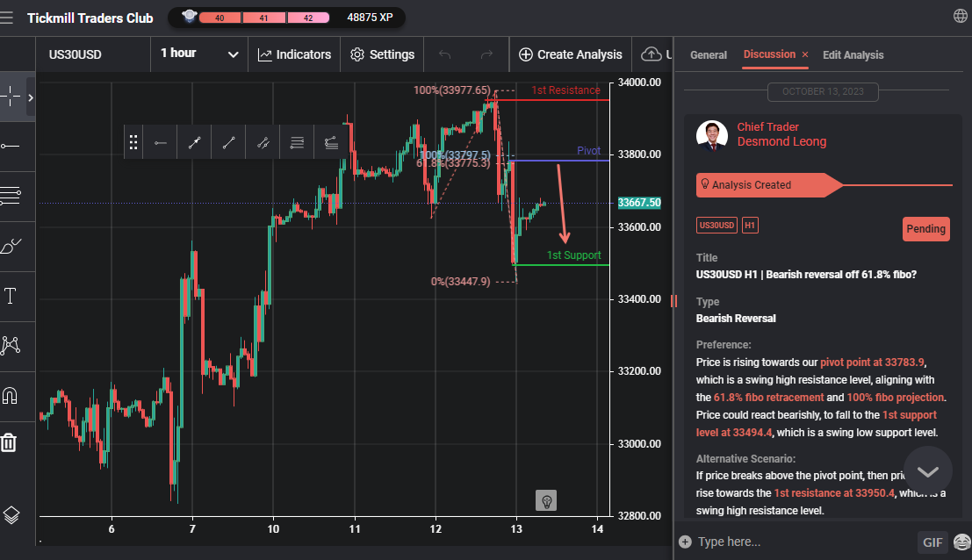
Task: Click the 0%(33447.9) fibo label
Action: (461, 282)
